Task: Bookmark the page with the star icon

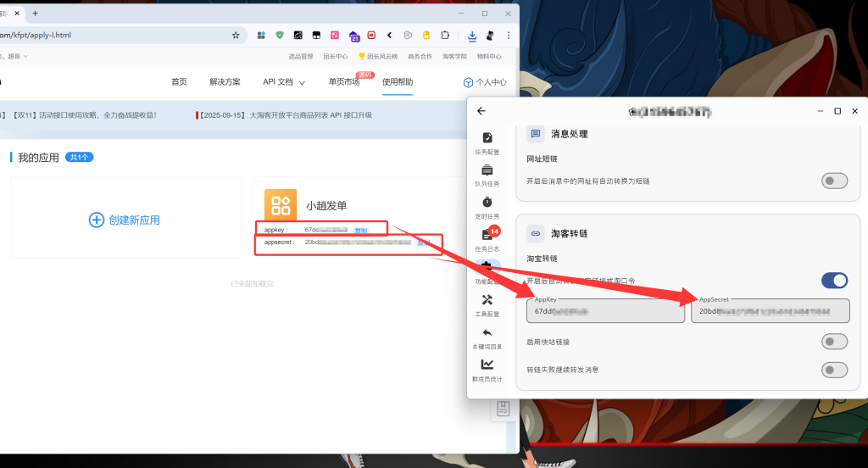Action: pyautogui.click(x=236, y=35)
